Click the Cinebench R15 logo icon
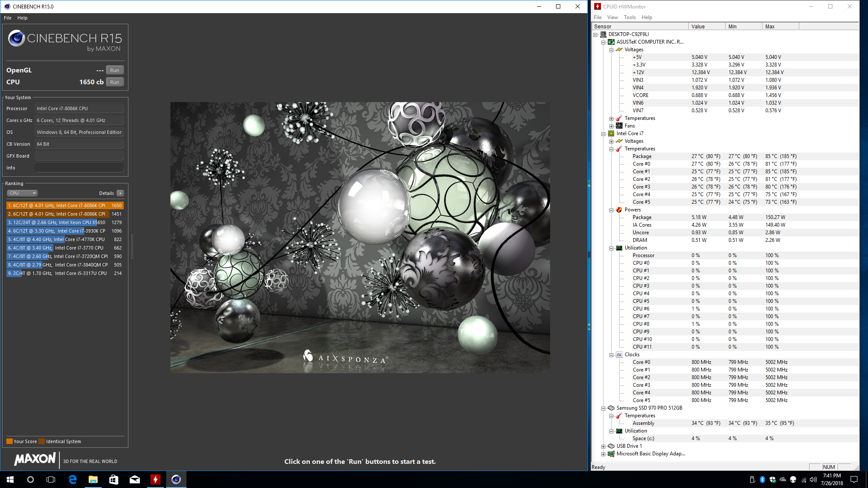 (17, 39)
